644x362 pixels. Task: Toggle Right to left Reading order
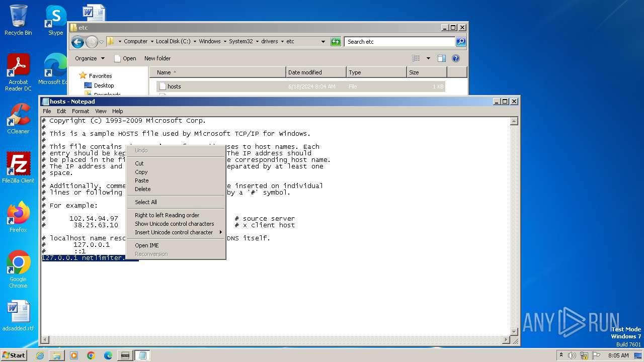(x=175, y=215)
